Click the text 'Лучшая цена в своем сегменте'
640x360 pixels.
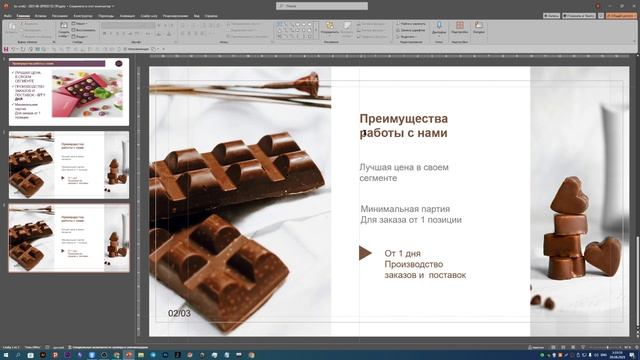click(x=404, y=172)
